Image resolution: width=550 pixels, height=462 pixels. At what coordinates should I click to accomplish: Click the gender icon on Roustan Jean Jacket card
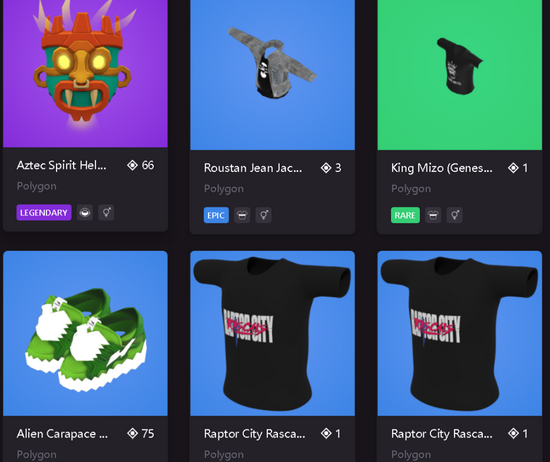click(264, 215)
